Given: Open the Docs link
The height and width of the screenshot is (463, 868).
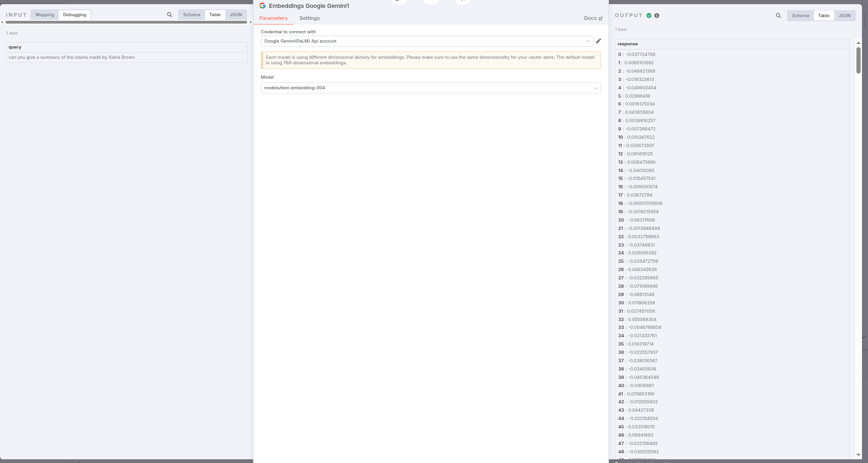Looking at the screenshot, I should tap(593, 19).
